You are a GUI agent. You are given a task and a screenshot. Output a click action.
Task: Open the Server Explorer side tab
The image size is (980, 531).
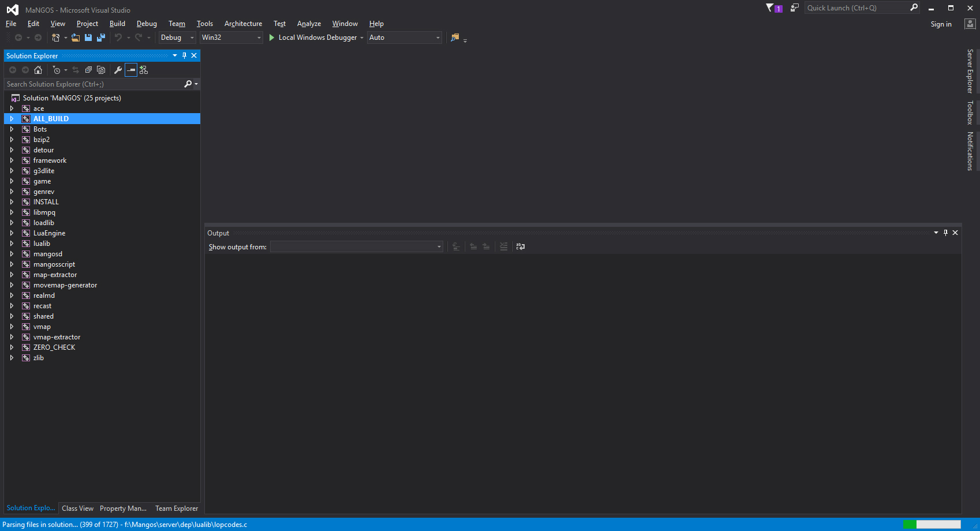click(x=970, y=71)
